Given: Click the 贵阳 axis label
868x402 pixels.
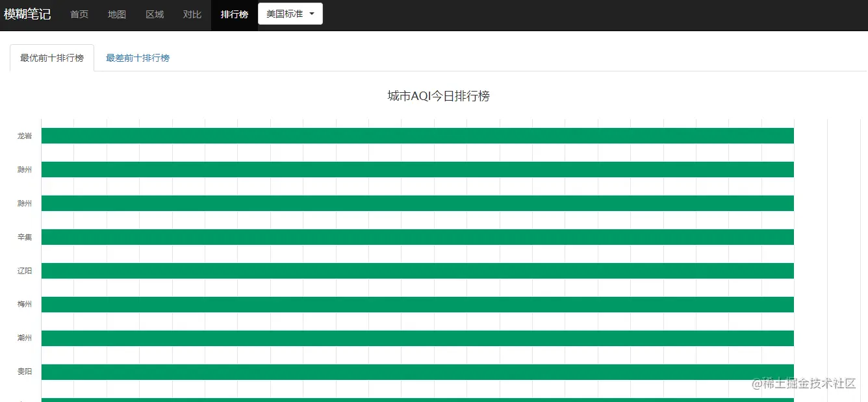Looking at the screenshot, I should tap(25, 371).
